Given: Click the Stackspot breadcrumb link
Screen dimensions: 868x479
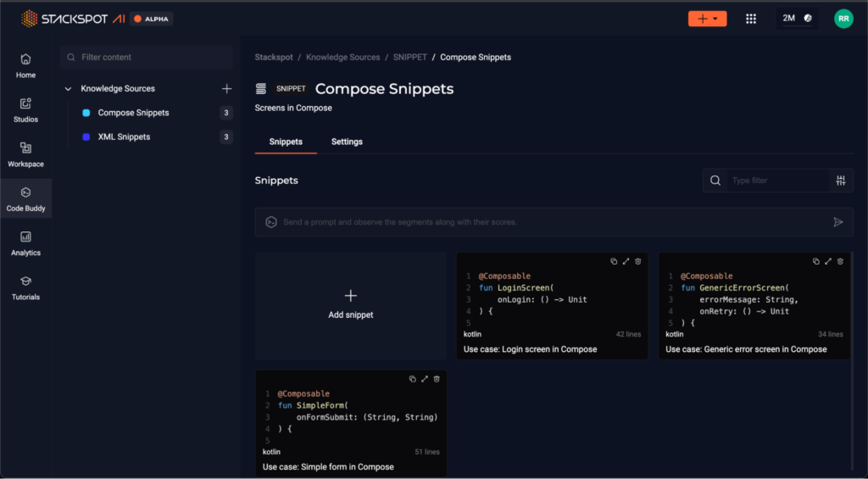Looking at the screenshot, I should coord(274,57).
